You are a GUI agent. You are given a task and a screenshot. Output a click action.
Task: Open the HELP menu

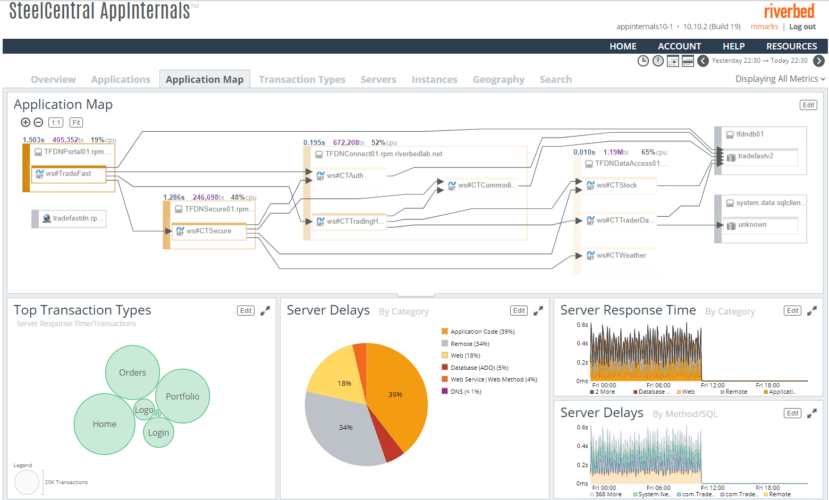[734, 47]
